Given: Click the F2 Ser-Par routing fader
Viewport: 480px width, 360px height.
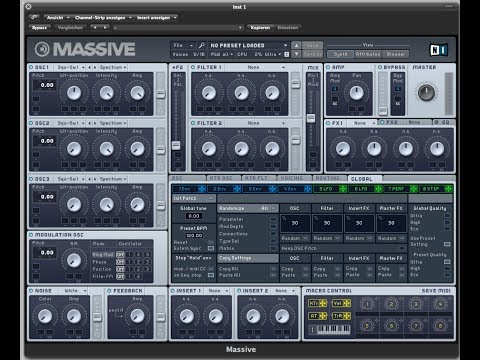Looking at the screenshot, I should (x=176, y=145).
